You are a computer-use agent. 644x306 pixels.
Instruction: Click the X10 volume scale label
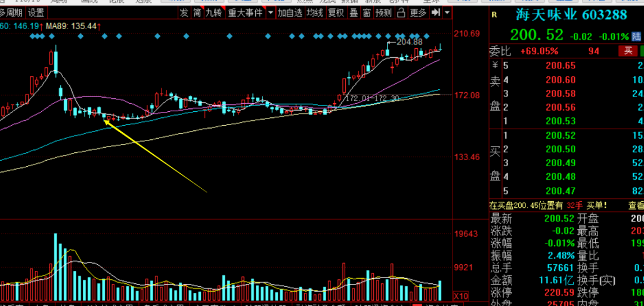point(460,296)
